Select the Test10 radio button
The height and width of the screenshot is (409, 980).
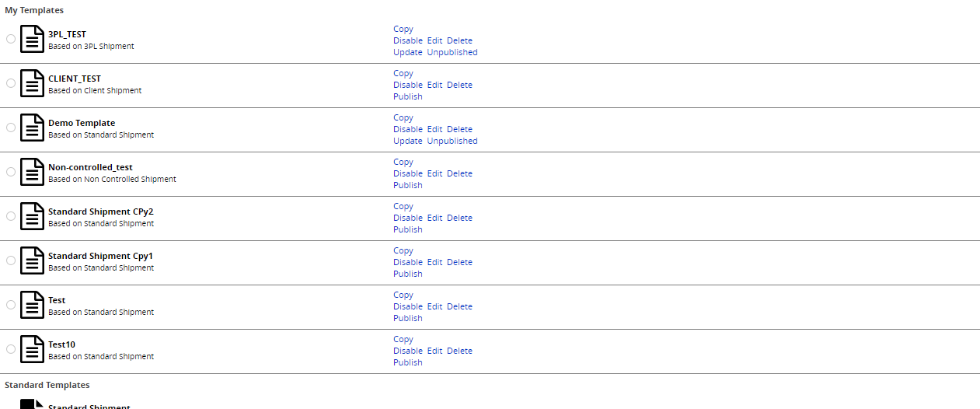[x=11, y=349]
